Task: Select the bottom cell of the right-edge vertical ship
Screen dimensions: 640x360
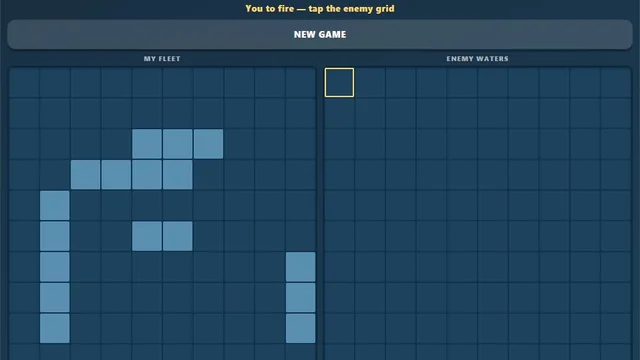Action: point(301,328)
